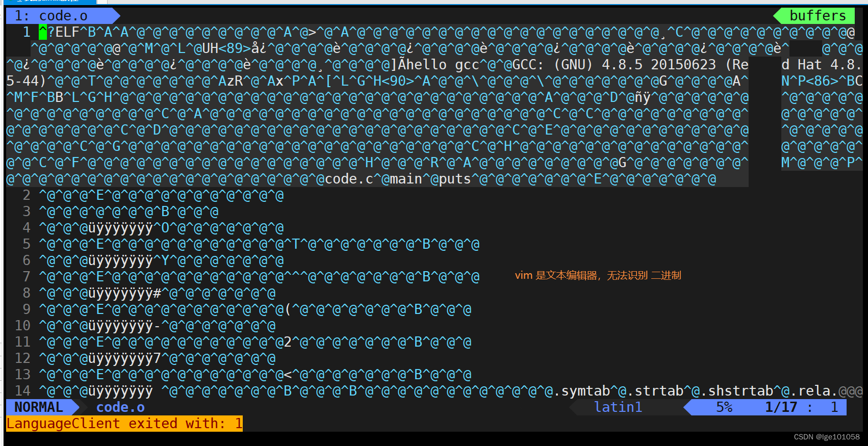Click line number 4

click(x=27, y=228)
